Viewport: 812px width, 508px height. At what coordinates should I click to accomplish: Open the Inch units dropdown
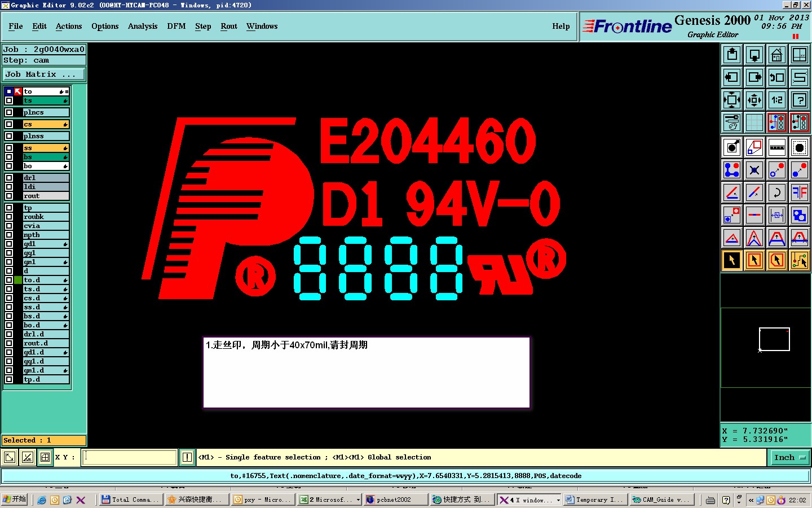[x=790, y=458]
